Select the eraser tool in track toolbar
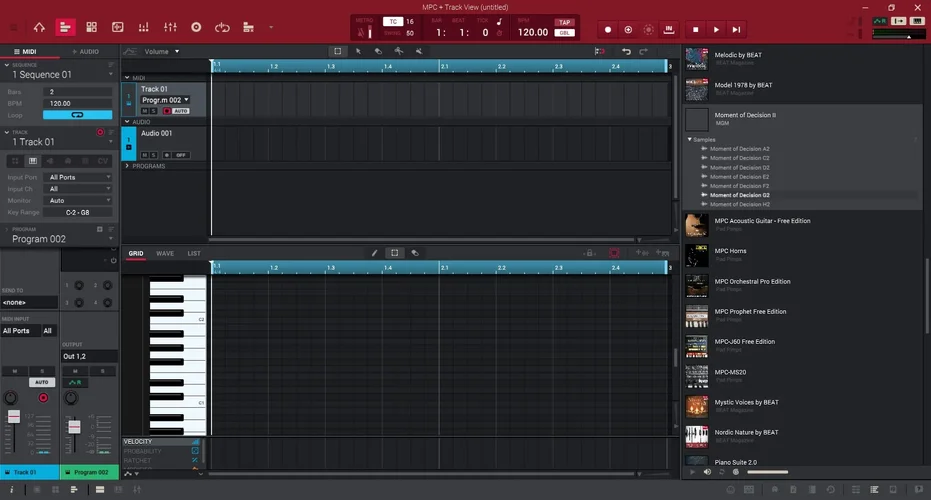Image resolution: width=931 pixels, height=500 pixels. (x=378, y=51)
